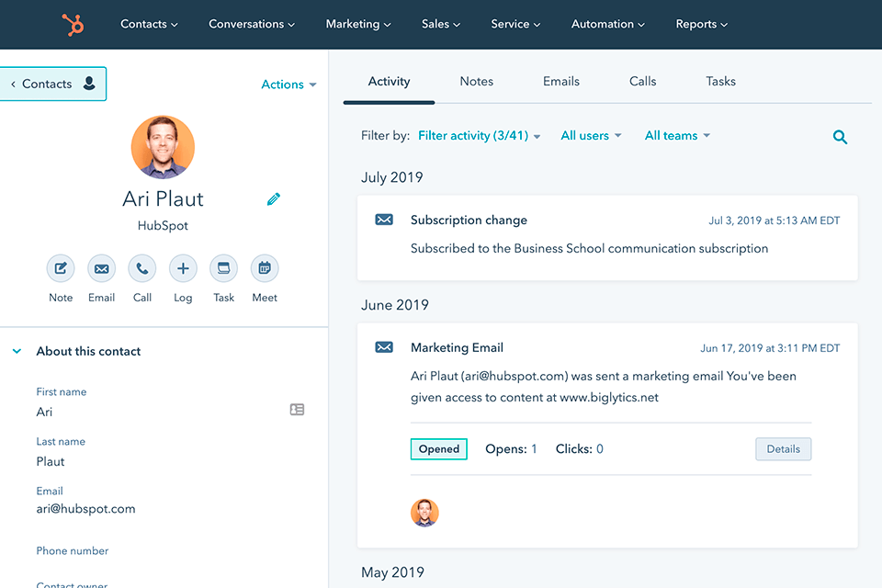Open the Automation navigation menu

tap(608, 24)
